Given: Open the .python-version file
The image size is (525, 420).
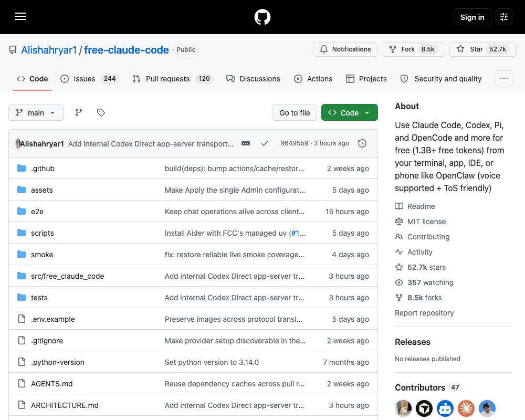Looking at the screenshot, I should pos(58,362).
